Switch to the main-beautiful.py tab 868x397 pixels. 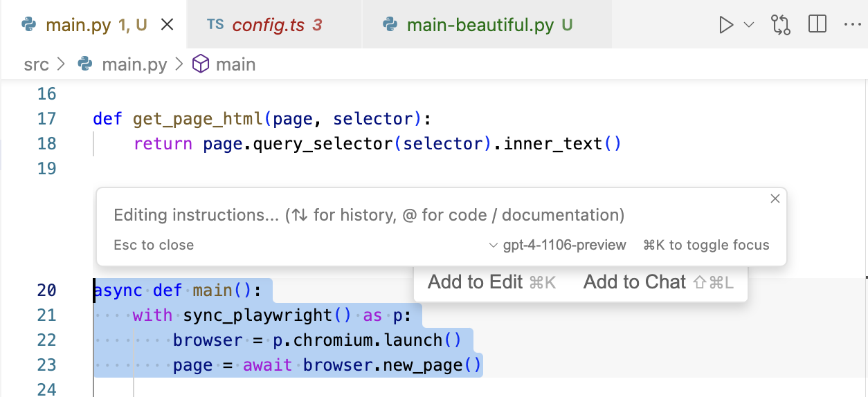click(x=480, y=26)
